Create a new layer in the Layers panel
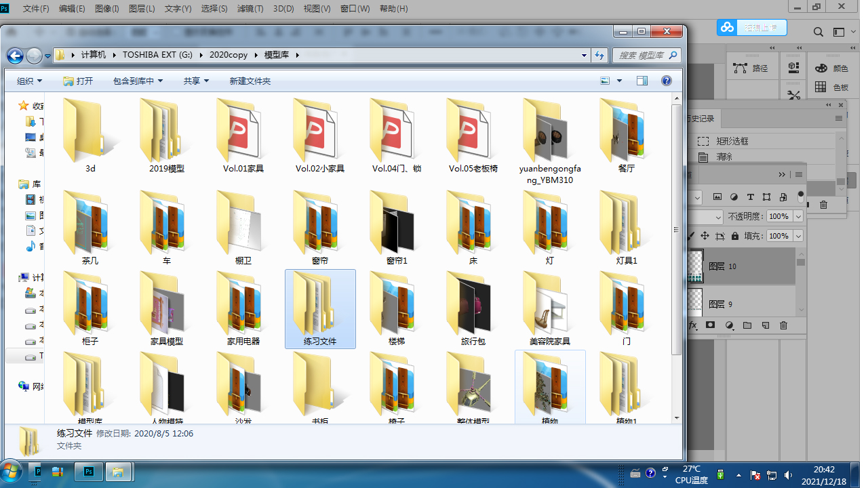 765,325
